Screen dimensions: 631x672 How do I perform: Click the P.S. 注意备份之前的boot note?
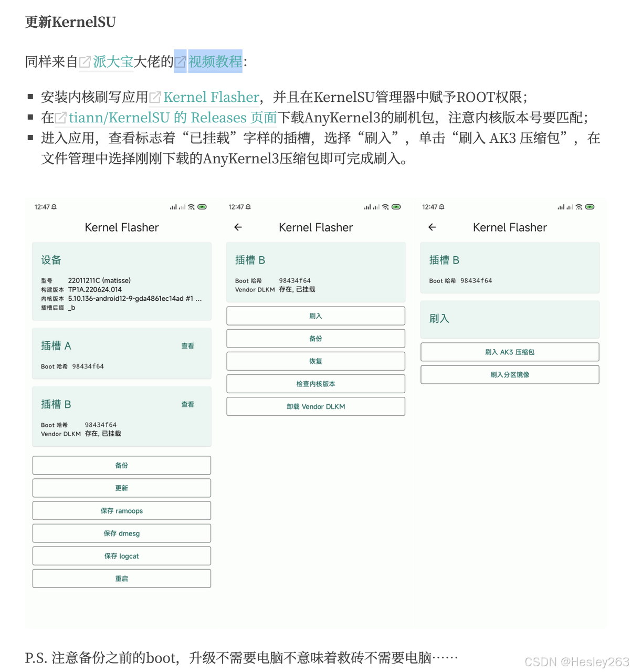(x=241, y=657)
